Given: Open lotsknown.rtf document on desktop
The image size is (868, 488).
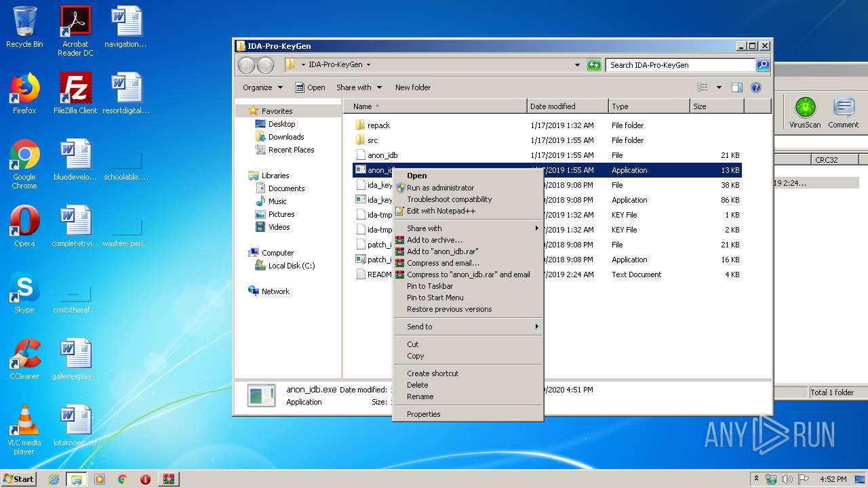Looking at the screenshot, I should pyautogui.click(x=75, y=426).
